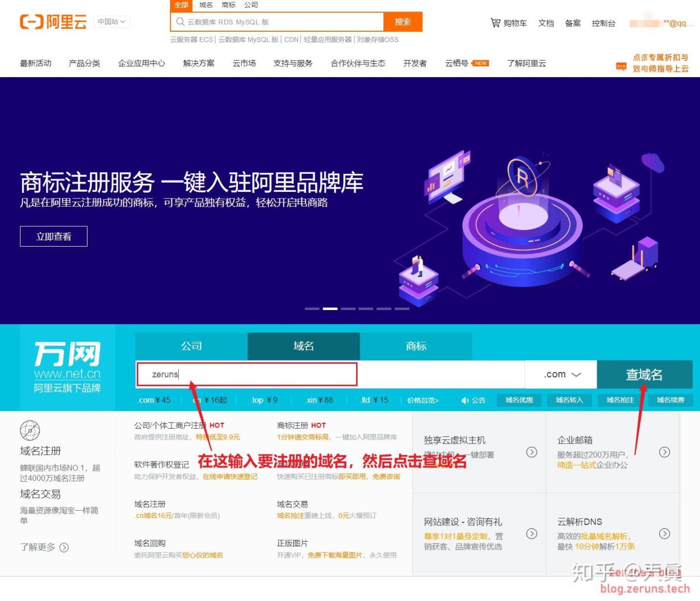Click the orange 搜索 button
Screen dimensions: 700x601
coord(403,22)
